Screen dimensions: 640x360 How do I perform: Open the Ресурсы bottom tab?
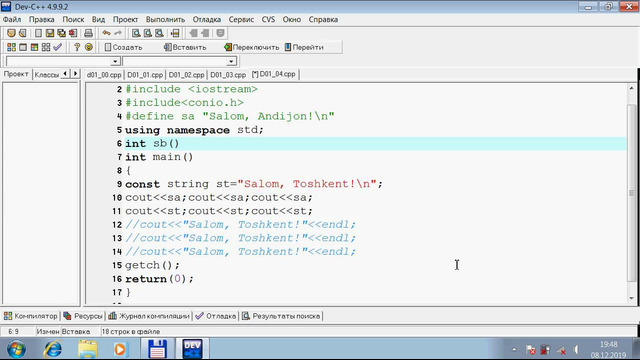click(x=83, y=316)
